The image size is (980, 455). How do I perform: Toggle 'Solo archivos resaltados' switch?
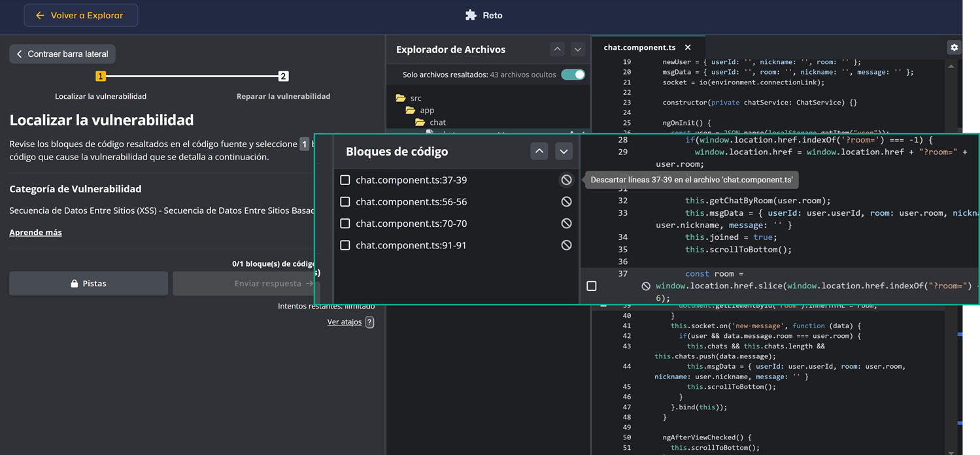coord(573,75)
